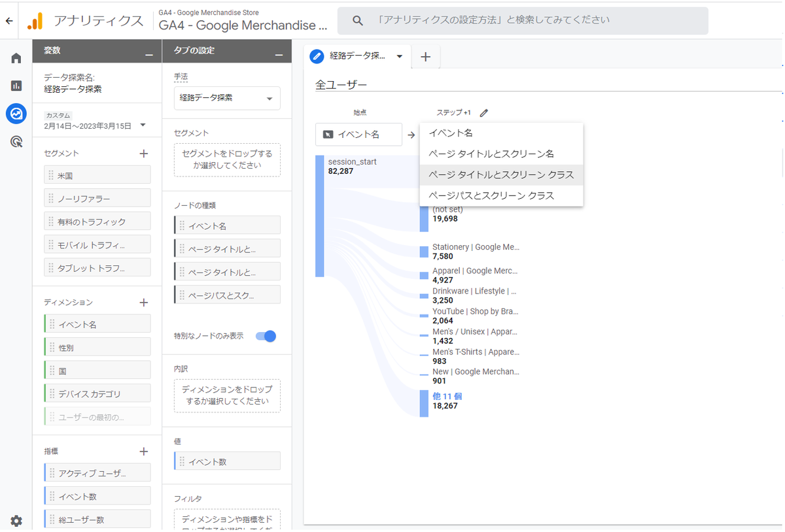Choose ページパスとスクリーン クラス menu option

501,195
